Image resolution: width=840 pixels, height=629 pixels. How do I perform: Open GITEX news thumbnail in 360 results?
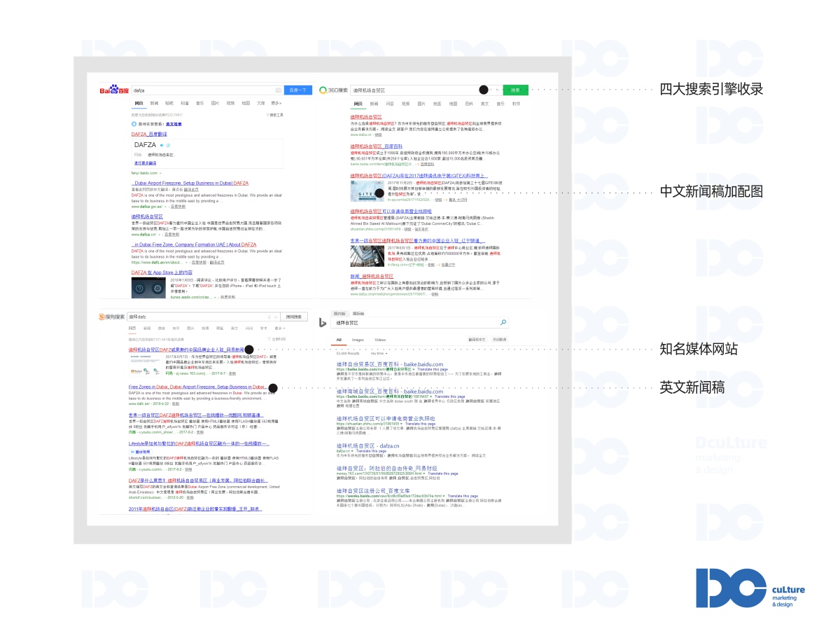click(x=366, y=192)
